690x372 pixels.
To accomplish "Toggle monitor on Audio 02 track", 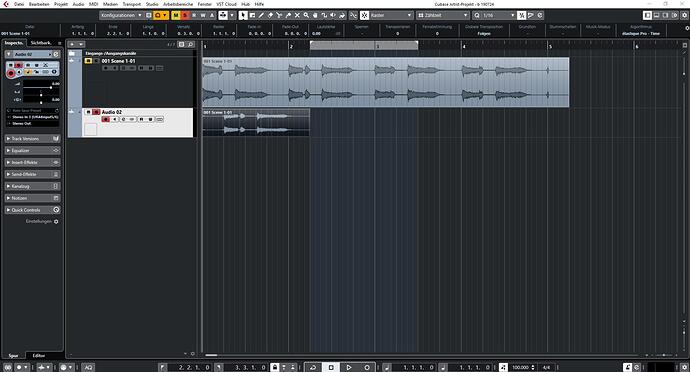I will tap(114, 119).
